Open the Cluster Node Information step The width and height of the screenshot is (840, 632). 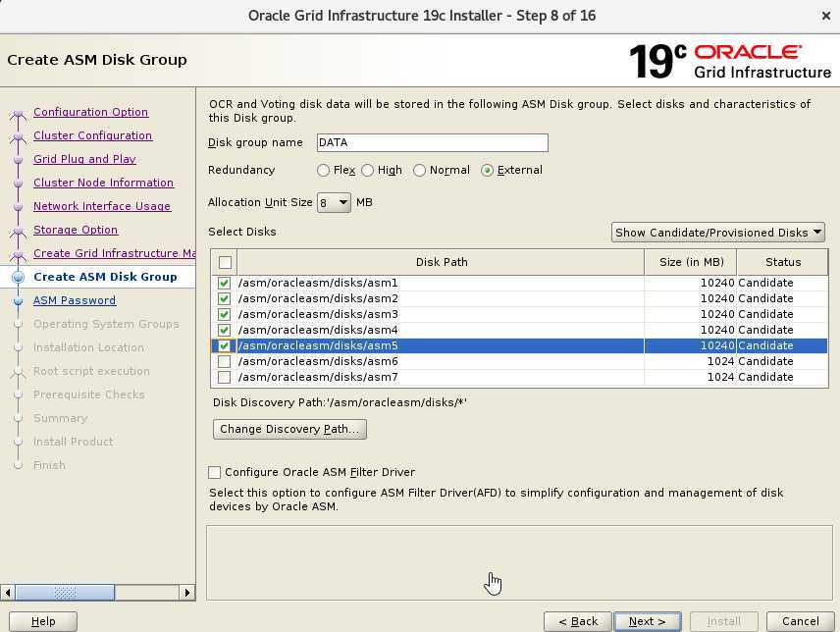click(103, 183)
